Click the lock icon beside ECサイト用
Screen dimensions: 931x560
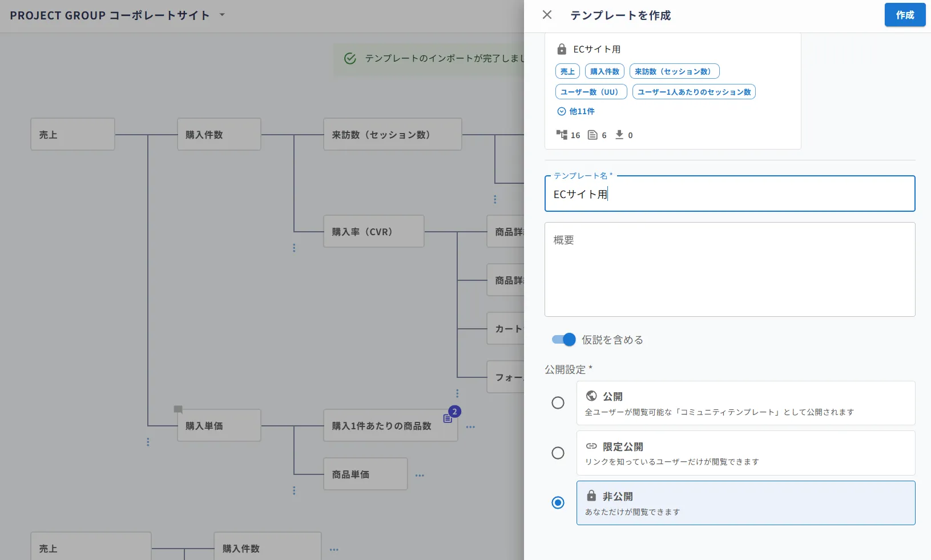point(562,49)
